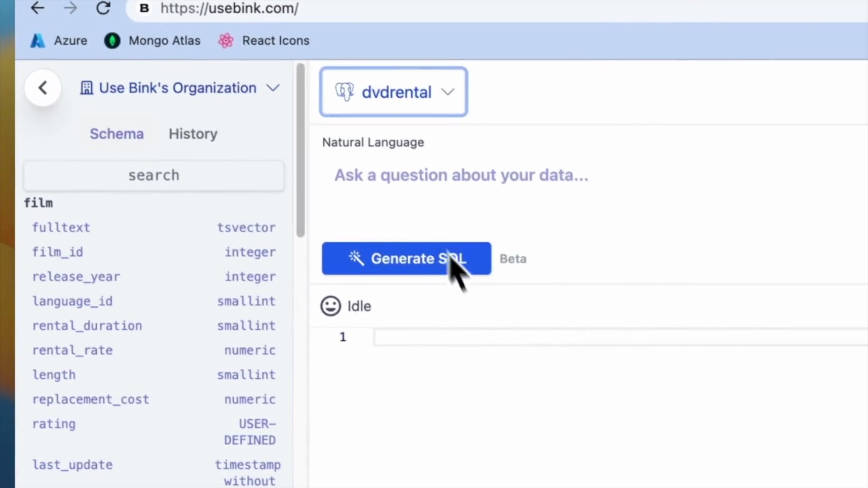Screen dimensions: 868x488
Task: Click the organization dropdown chevron arrow
Action: 273,88
